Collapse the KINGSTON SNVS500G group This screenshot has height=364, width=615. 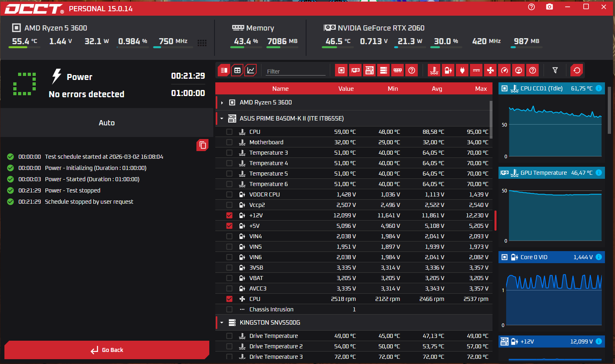pos(222,323)
